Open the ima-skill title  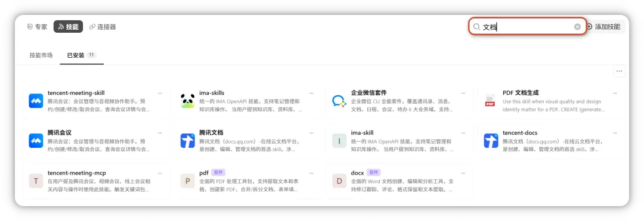(363, 133)
